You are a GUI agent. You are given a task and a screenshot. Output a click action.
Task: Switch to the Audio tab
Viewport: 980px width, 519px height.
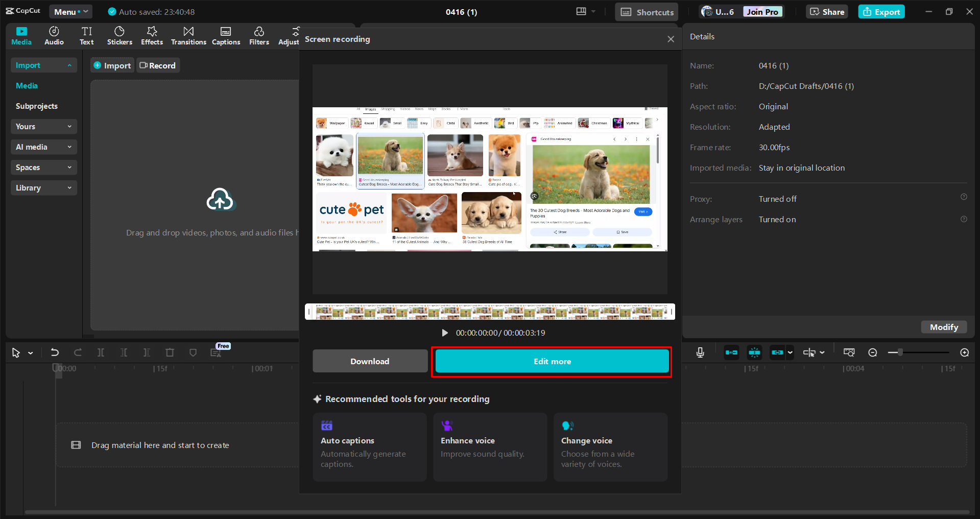click(x=54, y=35)
